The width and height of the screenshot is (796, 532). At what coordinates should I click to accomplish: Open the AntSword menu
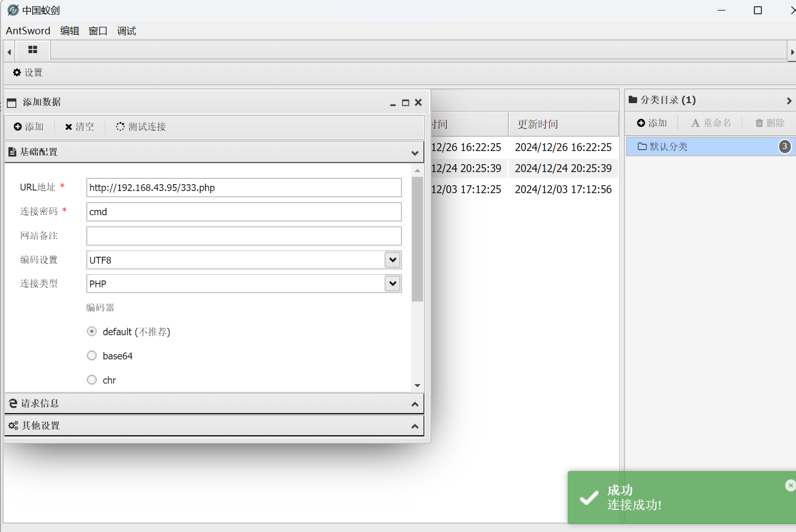28,31
